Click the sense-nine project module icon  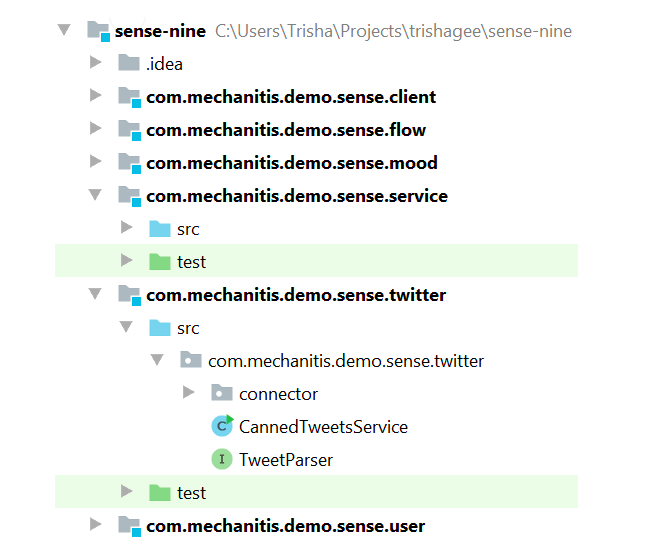(99, 31)
